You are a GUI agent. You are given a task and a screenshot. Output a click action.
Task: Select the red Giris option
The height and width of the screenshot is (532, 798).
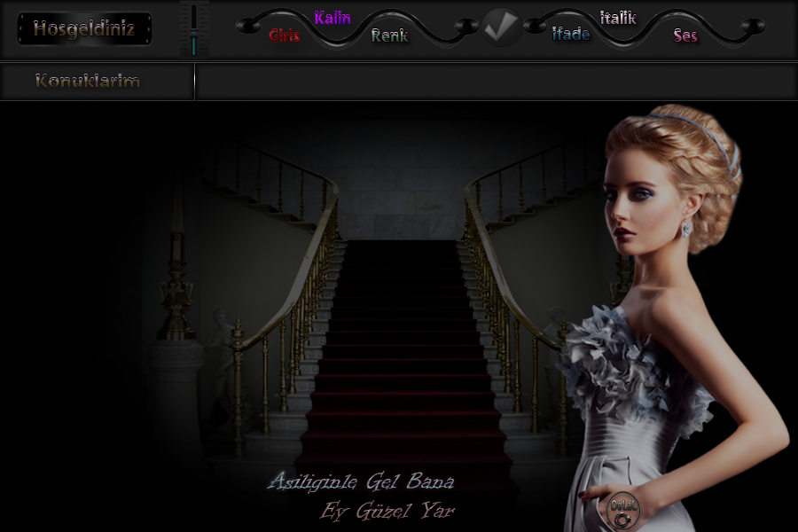pyautogui.click(x=284, y=35)
